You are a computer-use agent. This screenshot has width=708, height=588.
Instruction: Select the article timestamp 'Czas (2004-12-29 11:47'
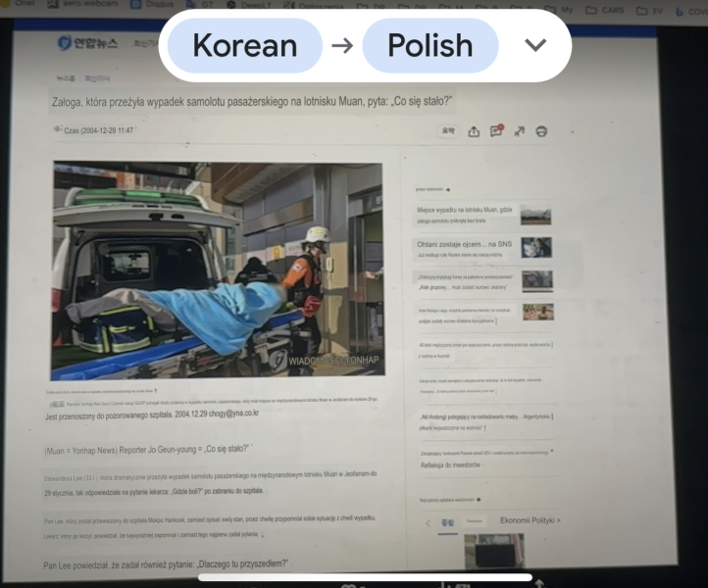(x=98, y=130)
